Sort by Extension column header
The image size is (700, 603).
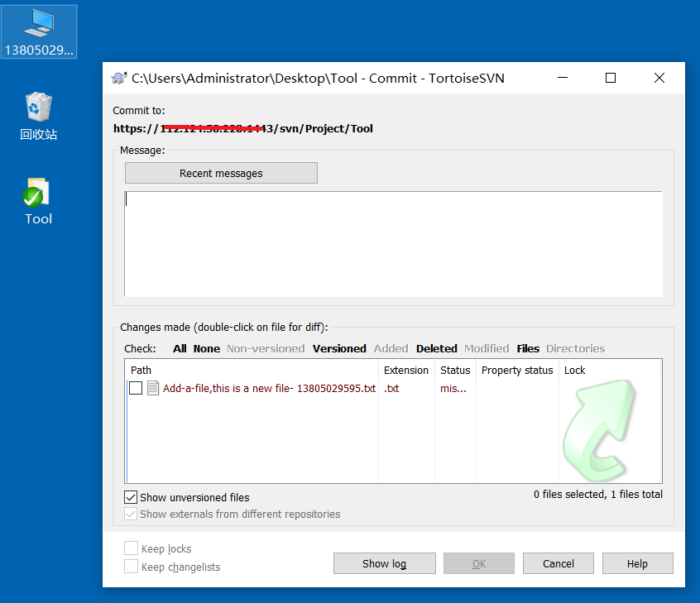tap(406, 370)
